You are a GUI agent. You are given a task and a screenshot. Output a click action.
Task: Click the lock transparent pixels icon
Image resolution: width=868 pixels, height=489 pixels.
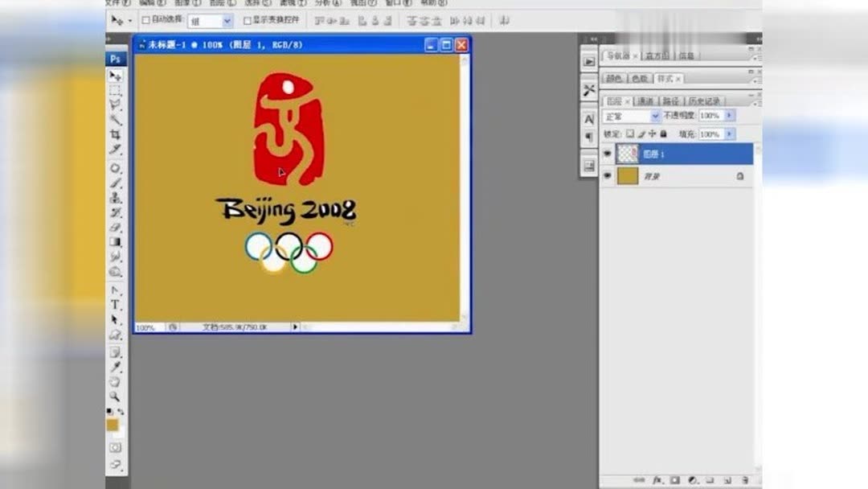(630, 134)
